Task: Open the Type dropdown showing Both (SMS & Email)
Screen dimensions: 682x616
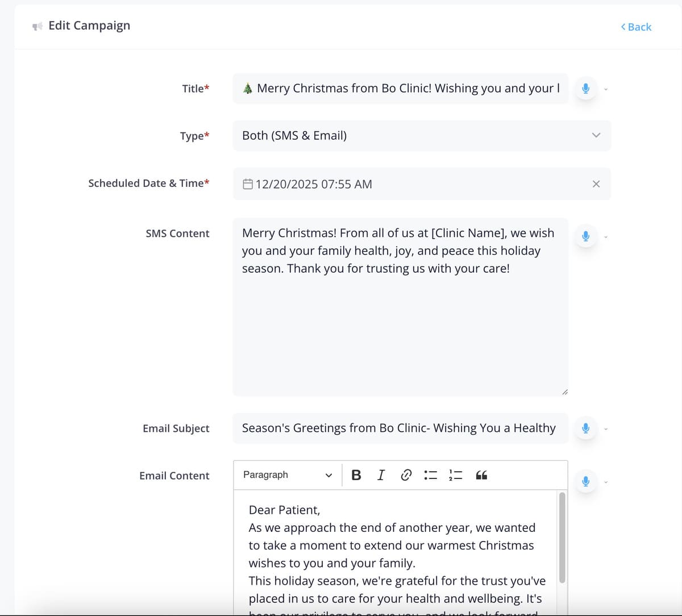Action: pos(422,135)
